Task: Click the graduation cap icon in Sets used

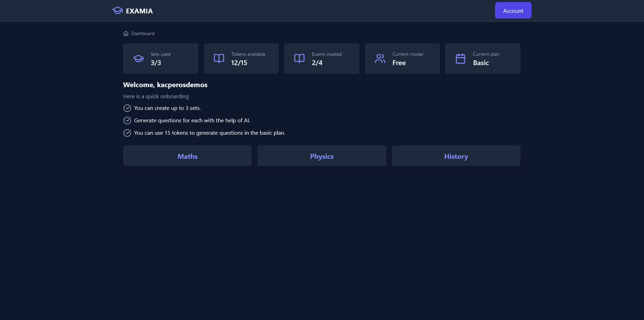Action: 138,59
